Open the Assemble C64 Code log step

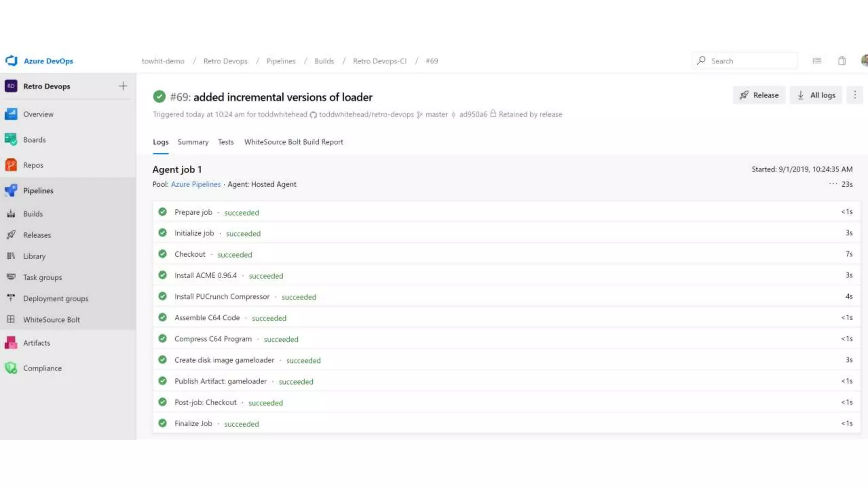[x=207, y=318]
